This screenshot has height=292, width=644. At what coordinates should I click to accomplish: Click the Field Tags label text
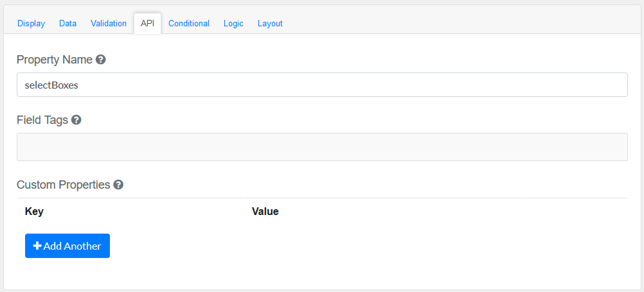tap(42, 120)
